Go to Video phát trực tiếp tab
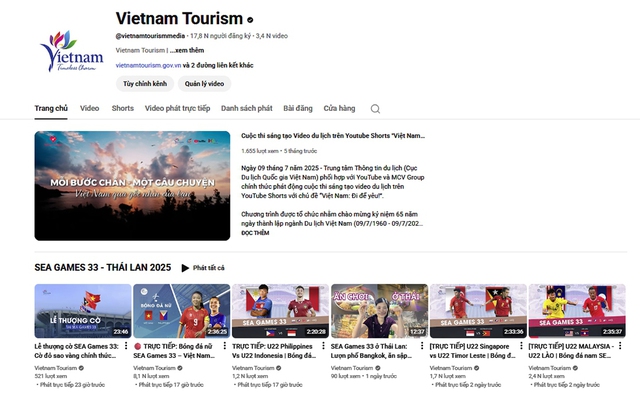The width and height of the screenshot is (640, 400). 178,108
